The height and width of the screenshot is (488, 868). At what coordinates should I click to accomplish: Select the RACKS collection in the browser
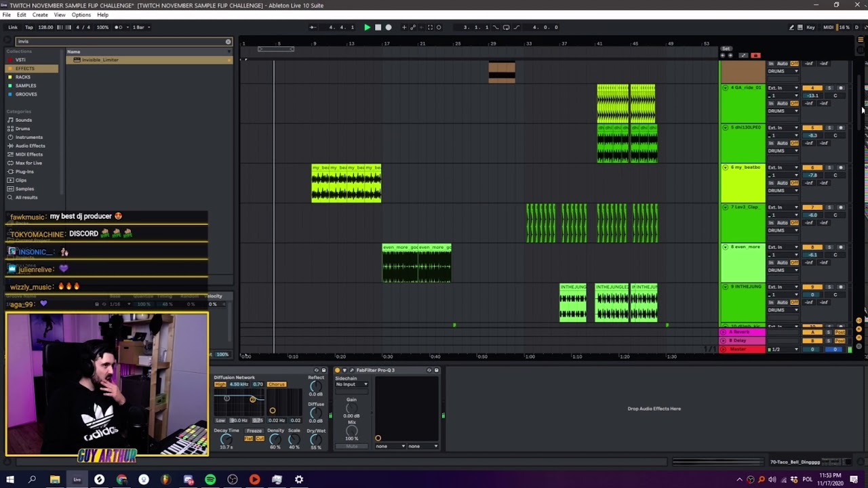click(x=23, y=77)
